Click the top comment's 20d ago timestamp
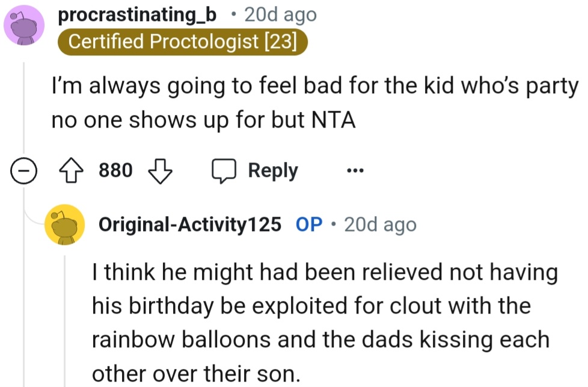 [x=280, y=15]
